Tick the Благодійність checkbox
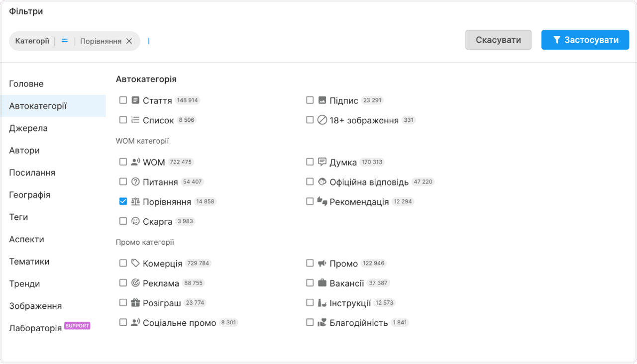Image resolution: width=637 pixels, height=364 pixels. 310,323
